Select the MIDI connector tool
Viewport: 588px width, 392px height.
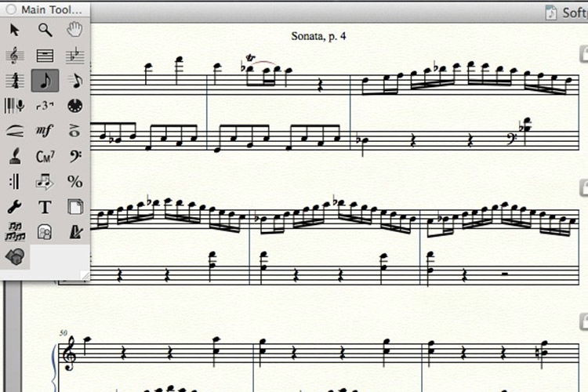(x=74, y=106)
